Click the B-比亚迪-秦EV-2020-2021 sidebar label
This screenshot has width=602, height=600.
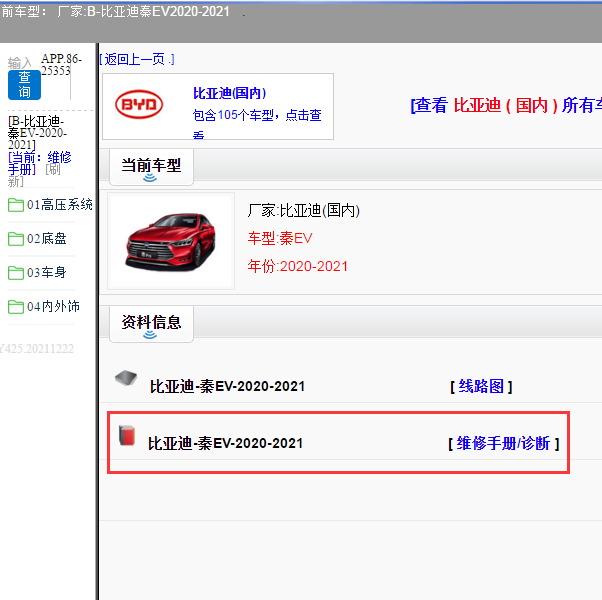coord(37,133)
